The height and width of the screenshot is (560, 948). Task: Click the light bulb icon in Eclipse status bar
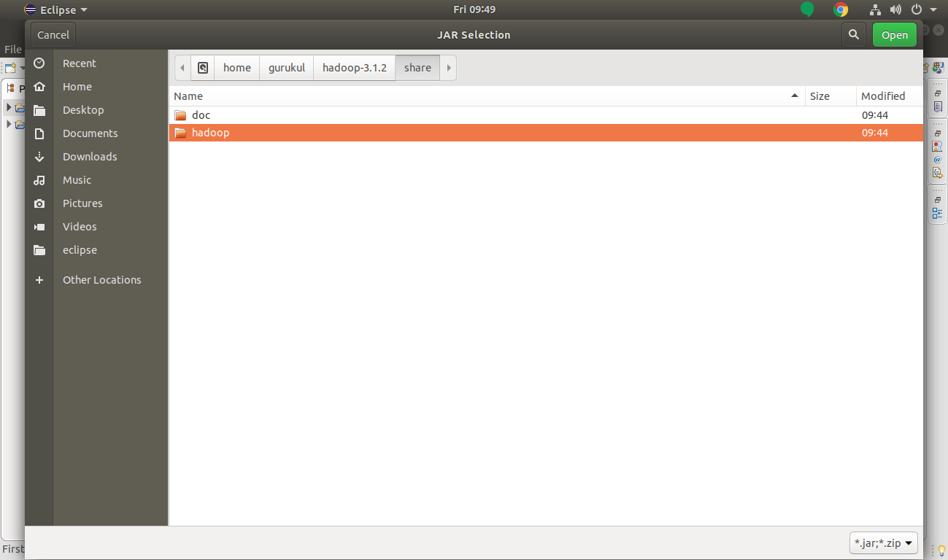pos(941,550)
